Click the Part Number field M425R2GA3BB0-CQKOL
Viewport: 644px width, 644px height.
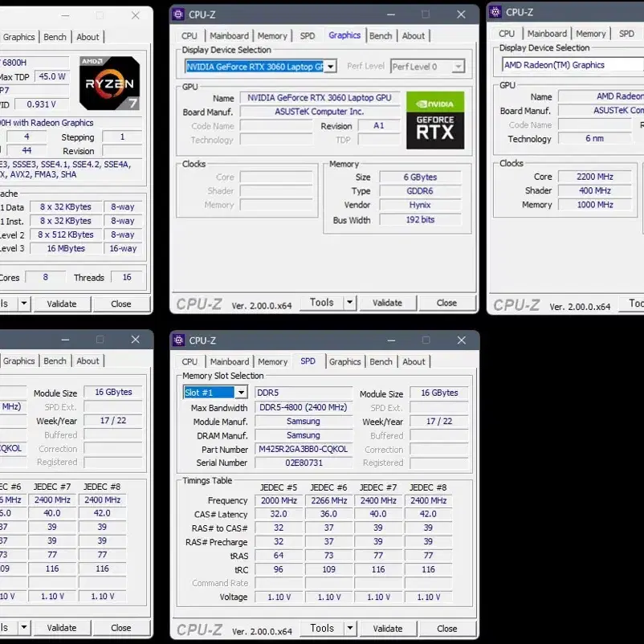click(x=304, y=449)
